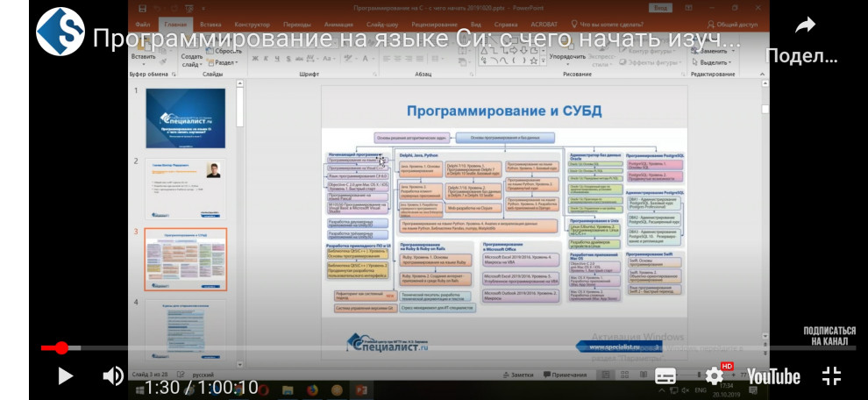
Task: Mute the video volume speaker
Action: [x=113, y=376]
